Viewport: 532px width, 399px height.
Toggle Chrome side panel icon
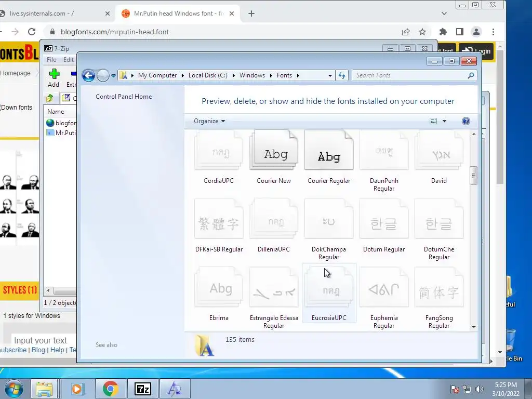coord(459,32)
